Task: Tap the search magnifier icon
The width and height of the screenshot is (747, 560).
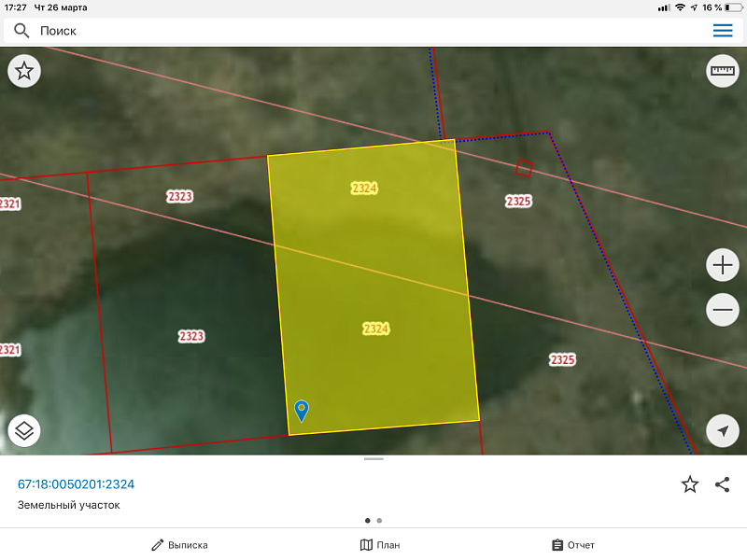Action: point(21,31)
